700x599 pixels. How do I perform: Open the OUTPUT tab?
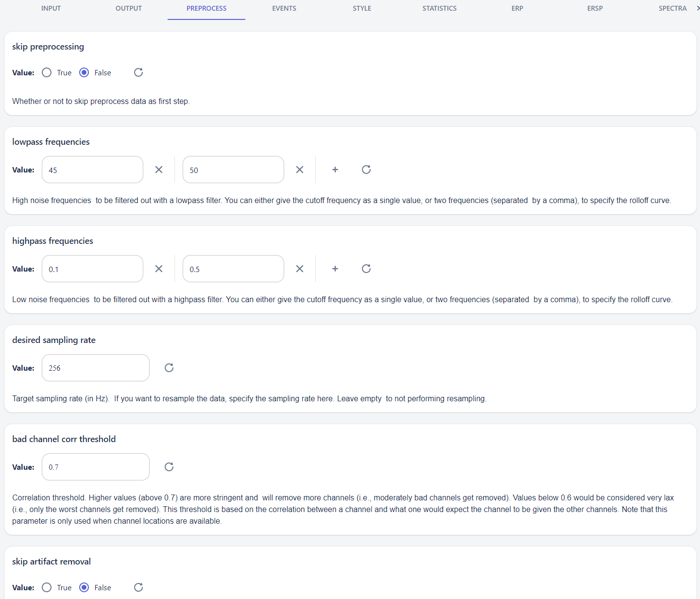point(129,8)
